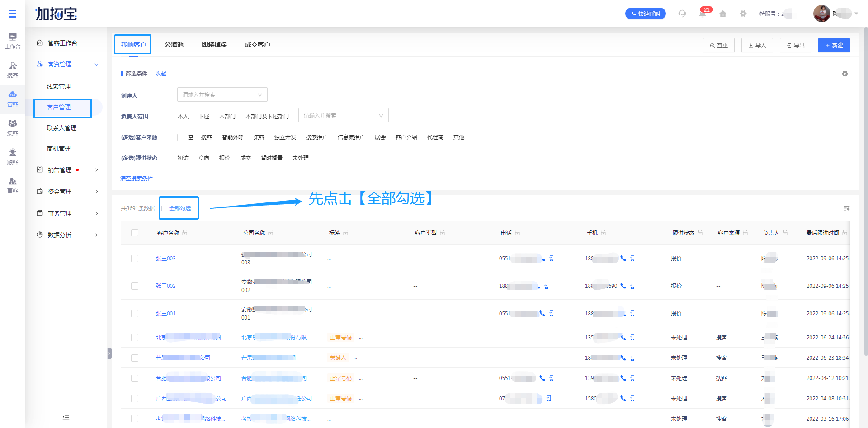
Task: Open customer 张三003 link
Action: tap(166, 259)
